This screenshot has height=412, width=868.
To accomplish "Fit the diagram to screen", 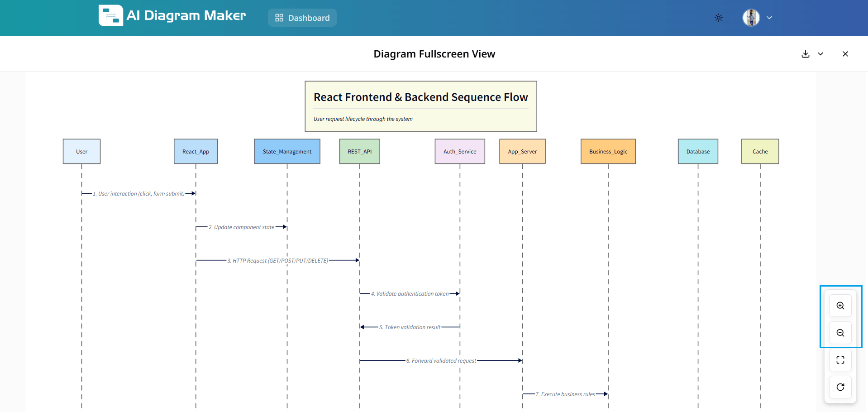I will tap(840, 360).
